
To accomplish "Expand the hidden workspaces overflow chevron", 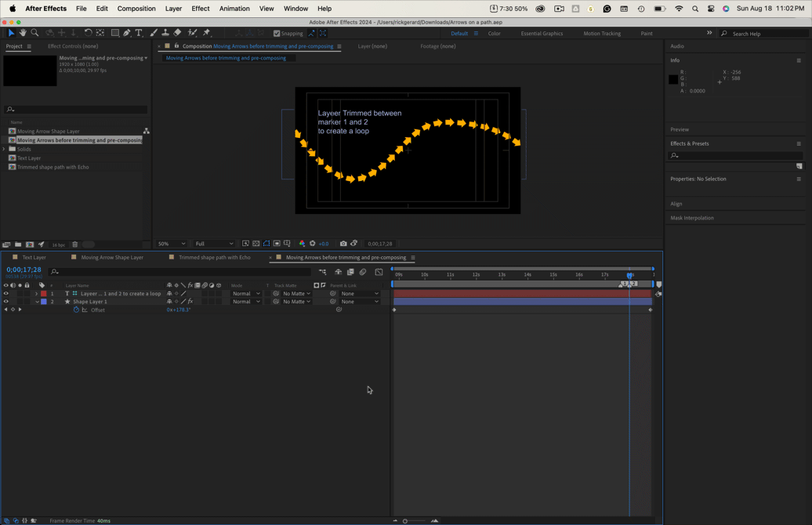I will point(709,33).
